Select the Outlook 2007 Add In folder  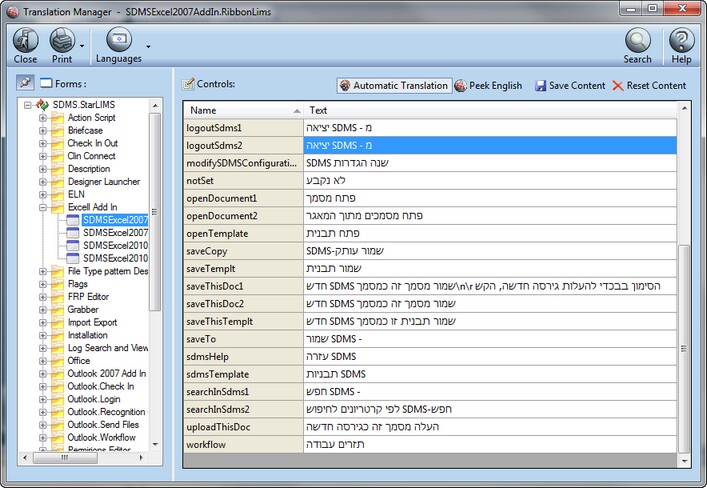click(x=107, y=373)
